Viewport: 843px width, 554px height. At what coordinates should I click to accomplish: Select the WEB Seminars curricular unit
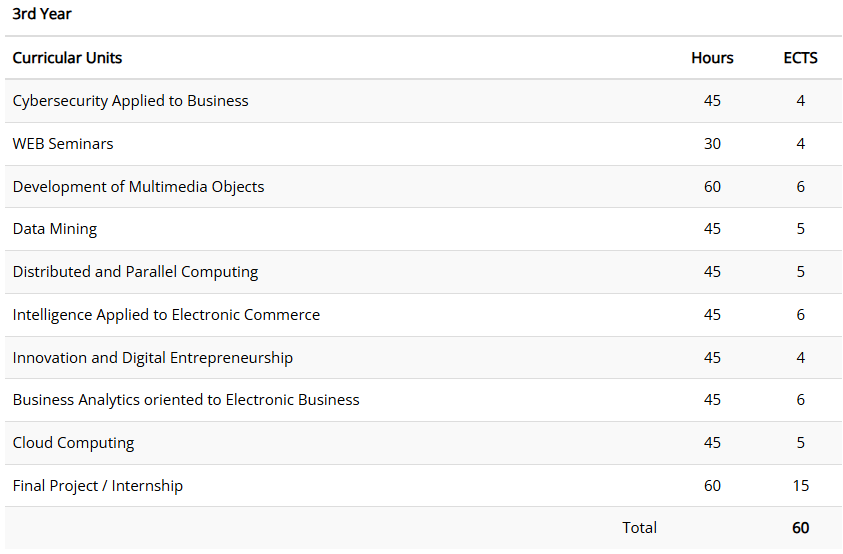pos(63,144)
